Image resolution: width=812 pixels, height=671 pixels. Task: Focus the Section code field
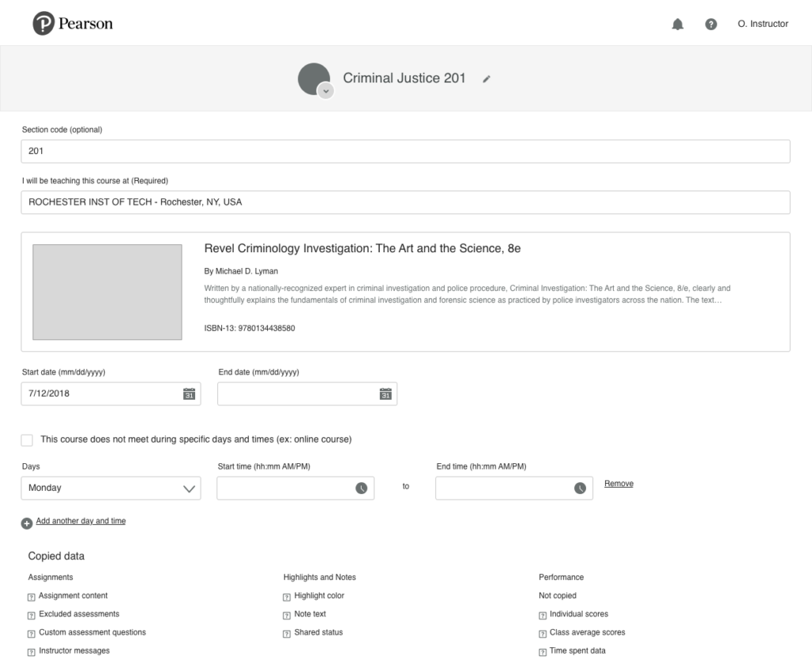point(405,151)
